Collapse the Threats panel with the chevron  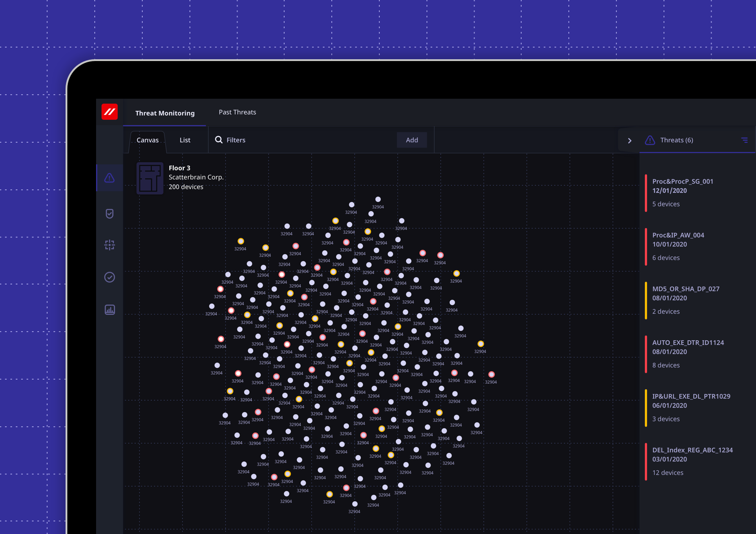pos(629,140)
